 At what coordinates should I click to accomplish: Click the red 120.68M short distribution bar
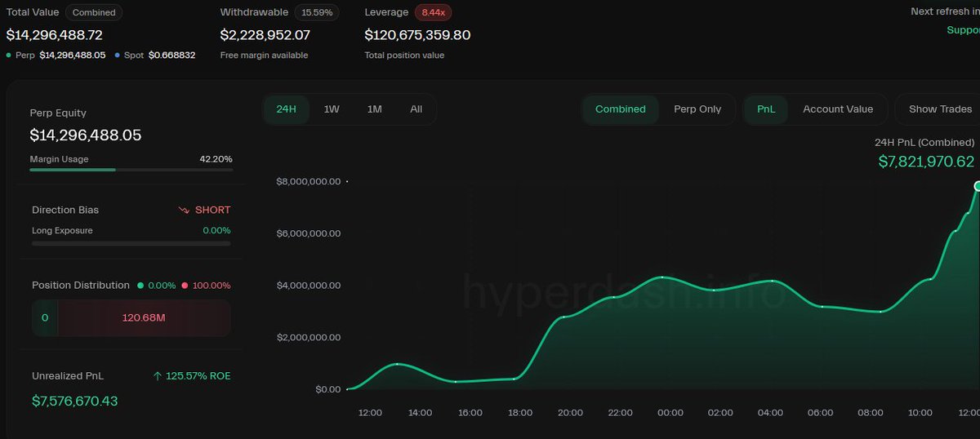click(144, 317)
